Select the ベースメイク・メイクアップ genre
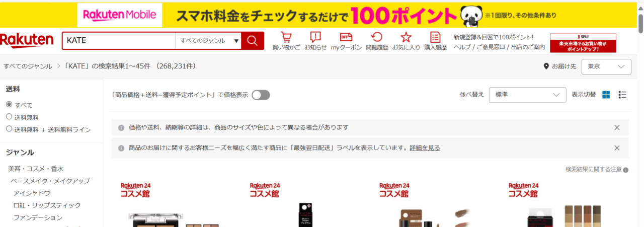This screenshot has width=644, height=227. [x=50, y=181]
